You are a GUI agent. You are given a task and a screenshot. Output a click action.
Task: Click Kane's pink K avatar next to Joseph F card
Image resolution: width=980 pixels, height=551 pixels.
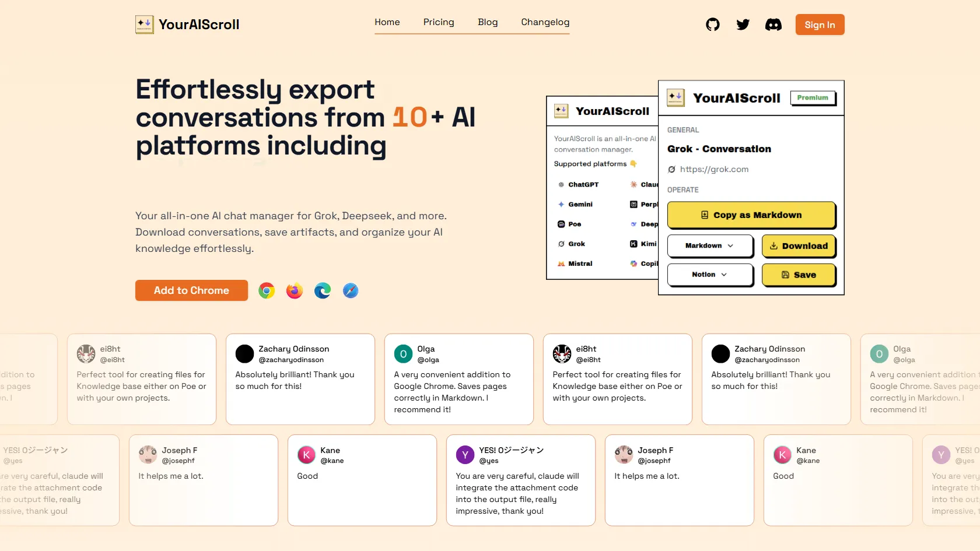307,455
